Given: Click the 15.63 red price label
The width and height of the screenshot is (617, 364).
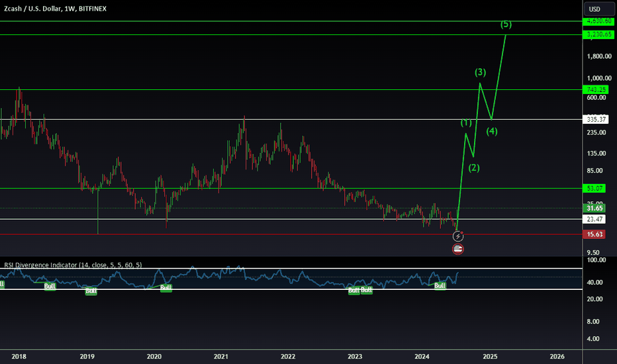Looking at the screenshot, I should [594, 234].
